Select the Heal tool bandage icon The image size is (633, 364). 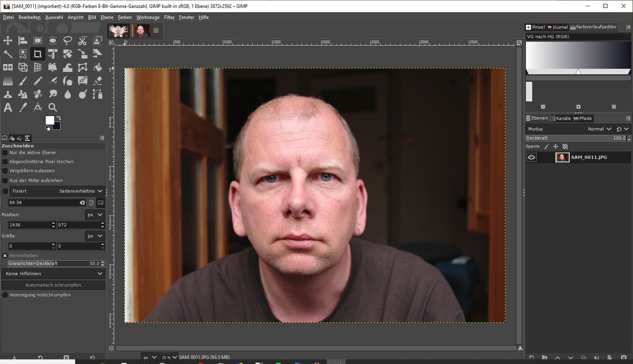(38, 94)
